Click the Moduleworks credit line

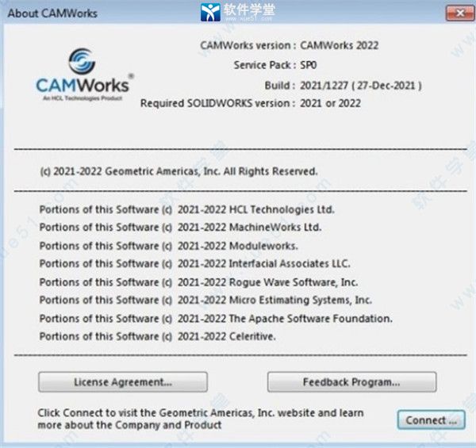tap(167, 246)
